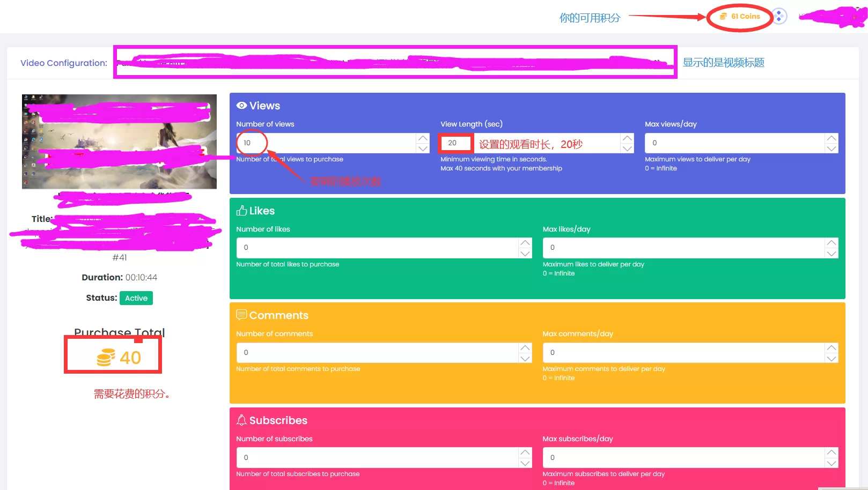Decrease Max views/day with down arrow

pyautogui.click(x=831, y=149)
